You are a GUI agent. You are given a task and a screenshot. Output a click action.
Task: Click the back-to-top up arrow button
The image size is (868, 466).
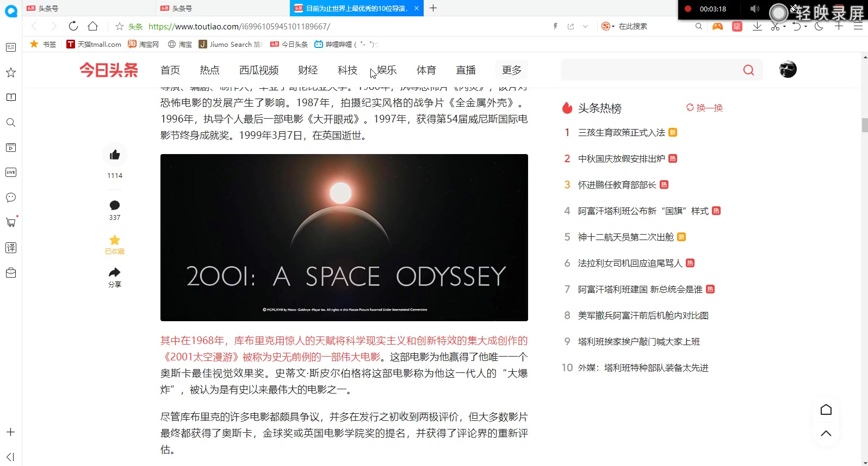(826, 433)
